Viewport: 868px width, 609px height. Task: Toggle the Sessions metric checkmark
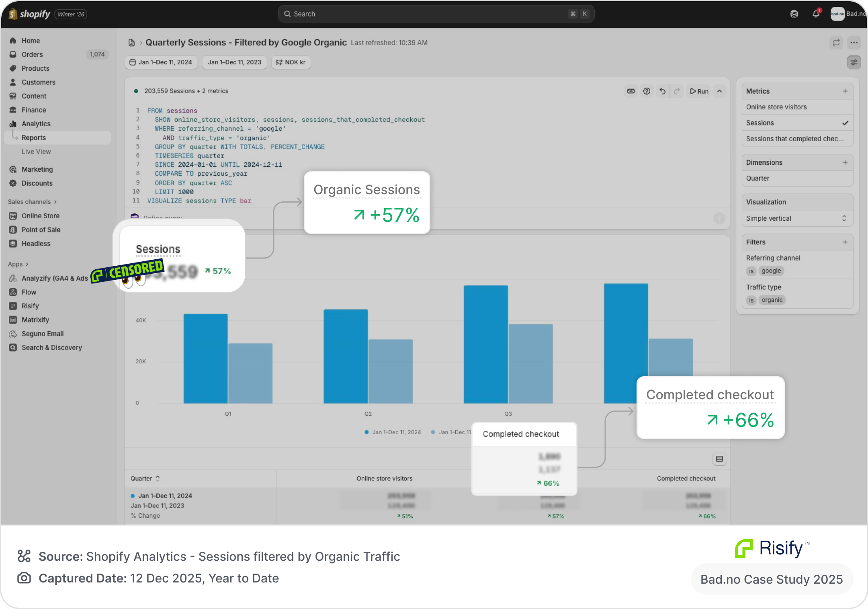(845, 123)
